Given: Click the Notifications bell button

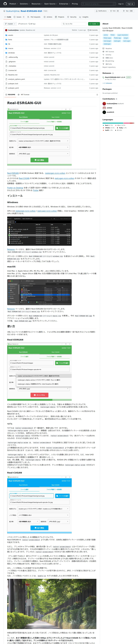Looking at the screenshot, I should [x=101, y=11].
